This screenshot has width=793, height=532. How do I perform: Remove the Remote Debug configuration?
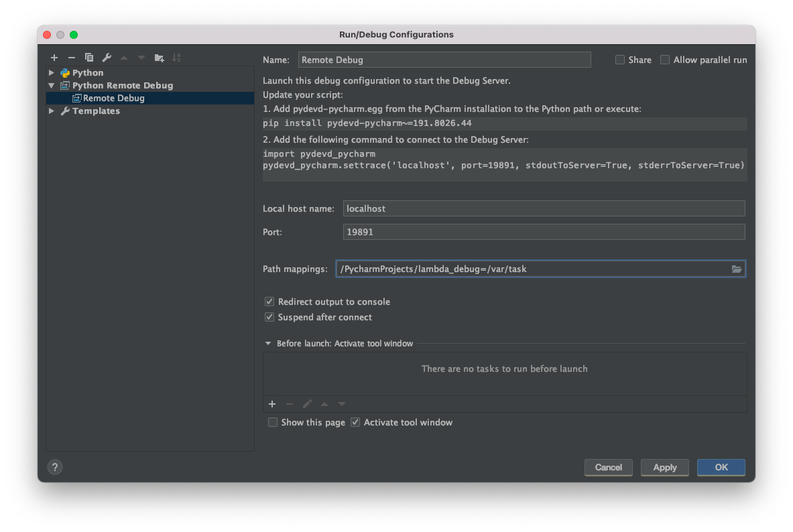[72, 58]
